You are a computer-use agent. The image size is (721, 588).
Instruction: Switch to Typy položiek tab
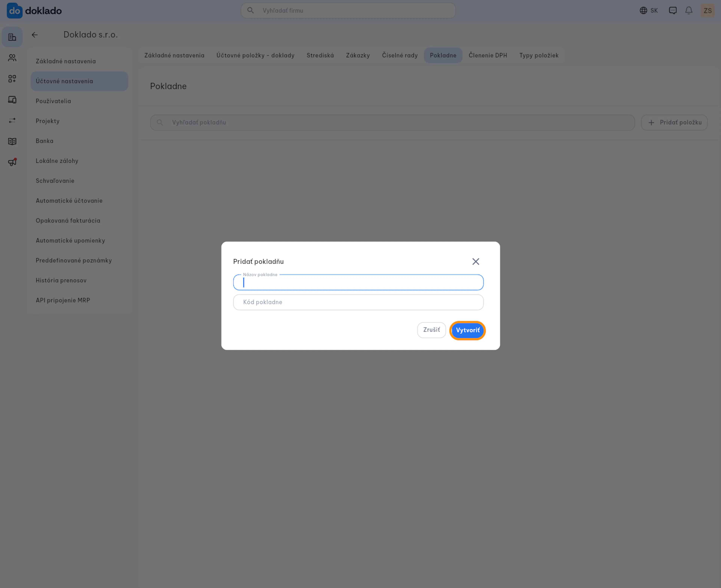(539, 56)
